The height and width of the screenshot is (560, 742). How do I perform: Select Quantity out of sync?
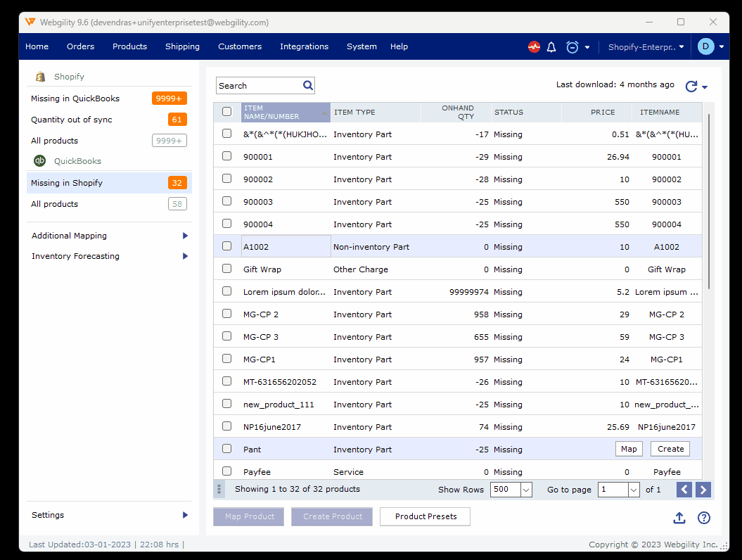pyautogui.click(x=109, y=120)
